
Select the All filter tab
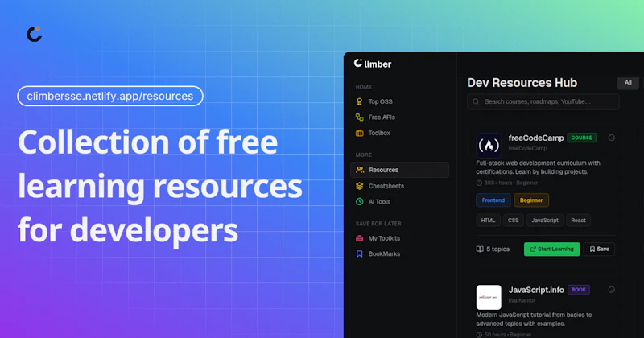pos(628,83)
